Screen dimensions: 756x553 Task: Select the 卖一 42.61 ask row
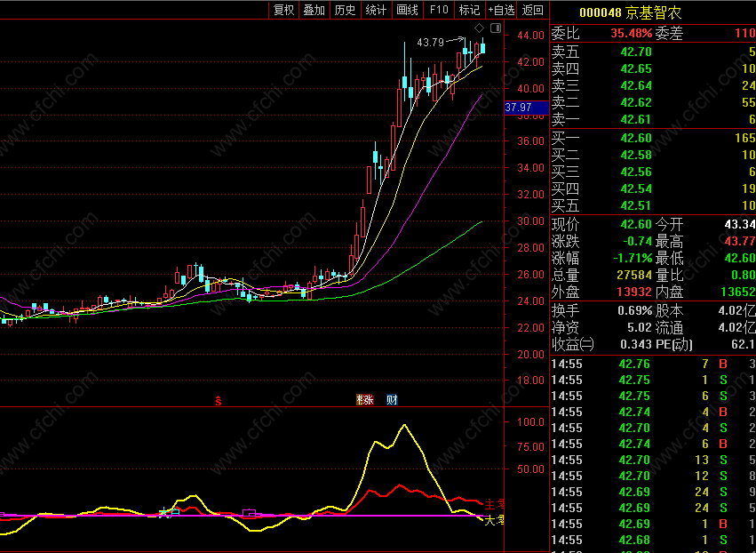(x=653, y=119)
